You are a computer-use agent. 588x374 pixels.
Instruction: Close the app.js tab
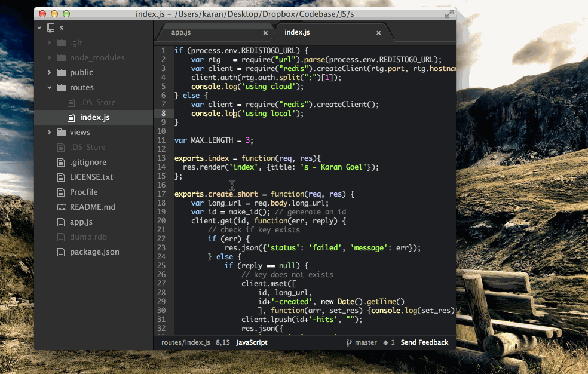pos(265,33)
